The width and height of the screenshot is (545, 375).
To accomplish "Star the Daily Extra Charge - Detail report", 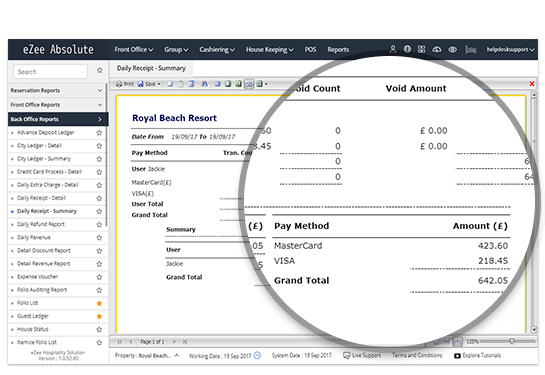I will coord(99,185).
